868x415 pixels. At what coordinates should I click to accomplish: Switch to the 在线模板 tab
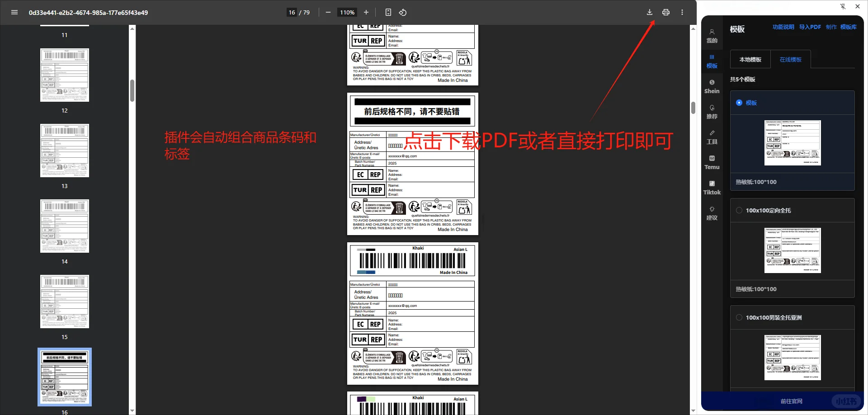[x=790, y=59]
